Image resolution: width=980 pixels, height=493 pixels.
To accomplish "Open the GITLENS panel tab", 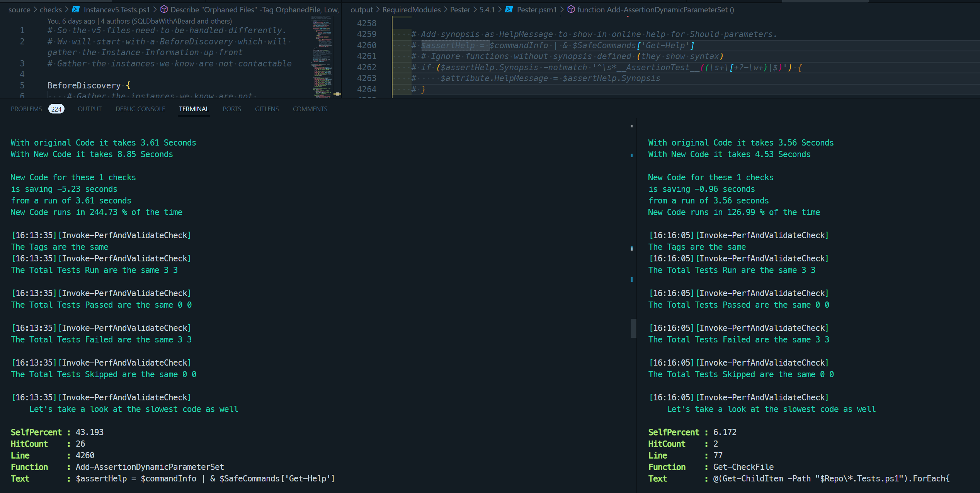I will click(267, 109).
